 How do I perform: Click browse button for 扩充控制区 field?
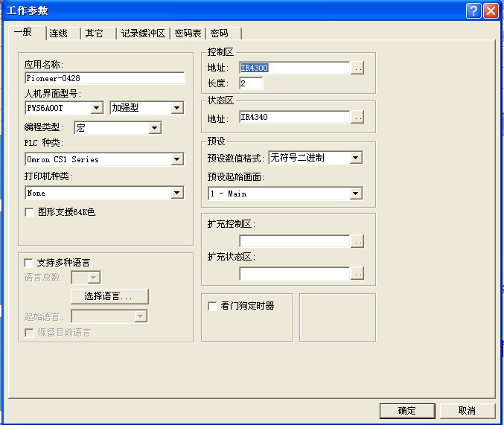[x=357, y=241]
